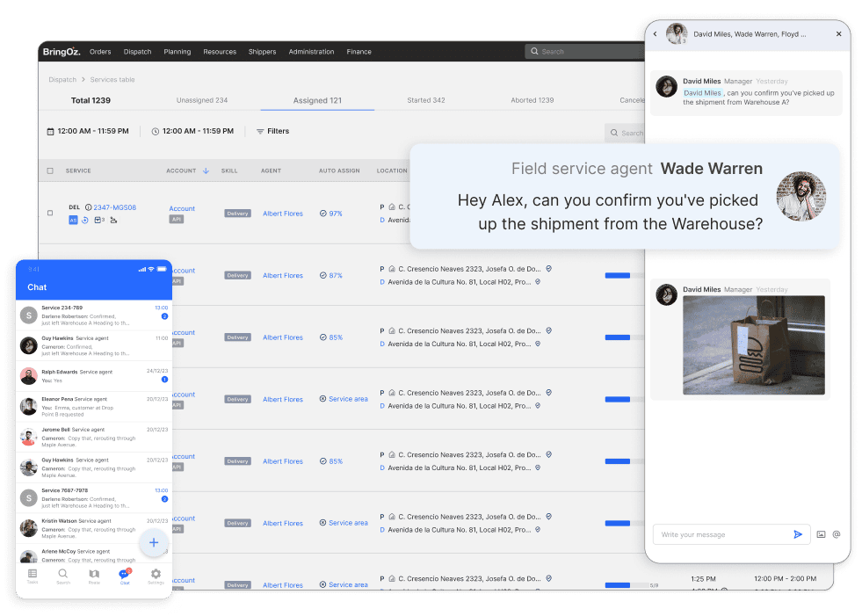Click the verified badge after the 87% row pickup address
Screen dimensions: 862x616
548,269
